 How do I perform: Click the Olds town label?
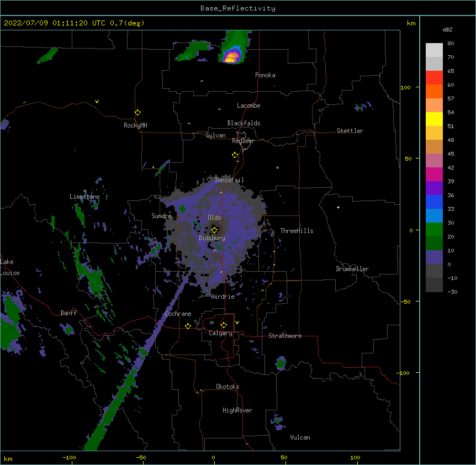[x=214, y=218]
